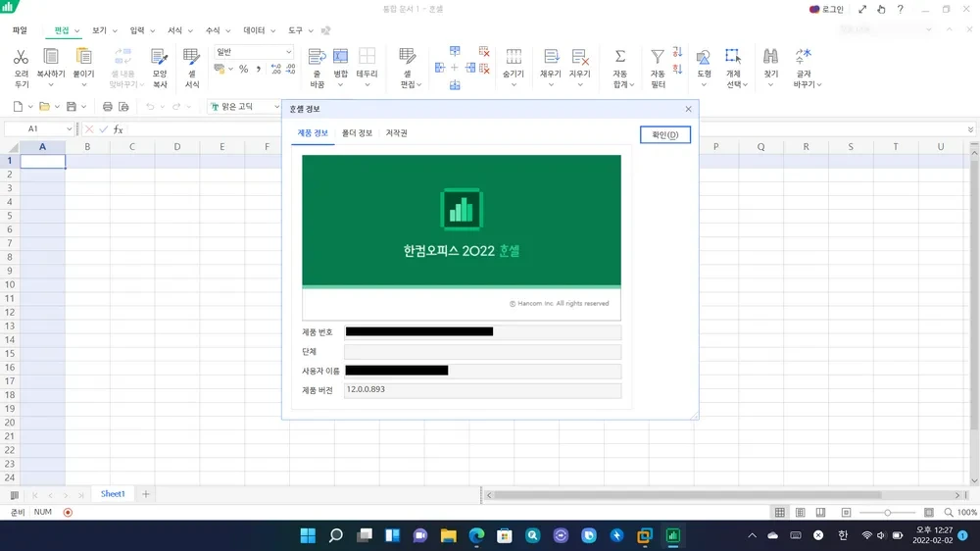This screenshot has height=551, width=980.
Task: Open the View (보기) menu
Action: [99, 30]
